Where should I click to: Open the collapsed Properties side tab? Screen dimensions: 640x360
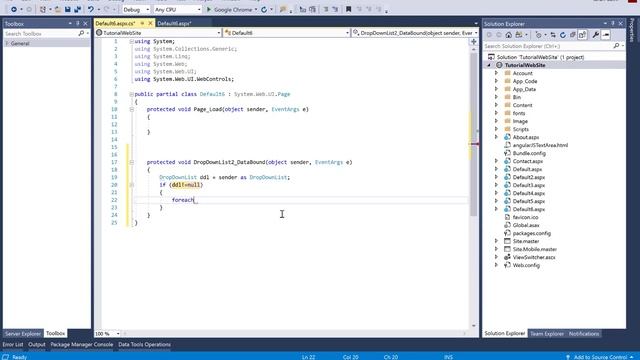click(x=632, y=30)
